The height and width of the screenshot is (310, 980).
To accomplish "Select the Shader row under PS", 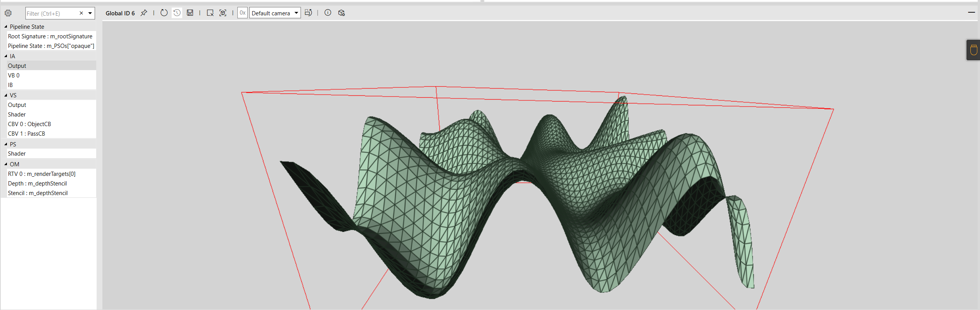I will [x=51, y=154].
